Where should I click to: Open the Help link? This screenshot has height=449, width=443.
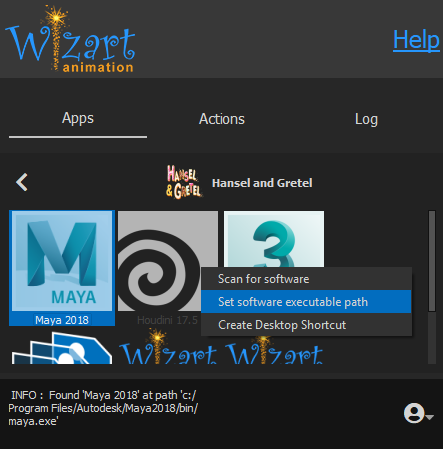(416, 40)
